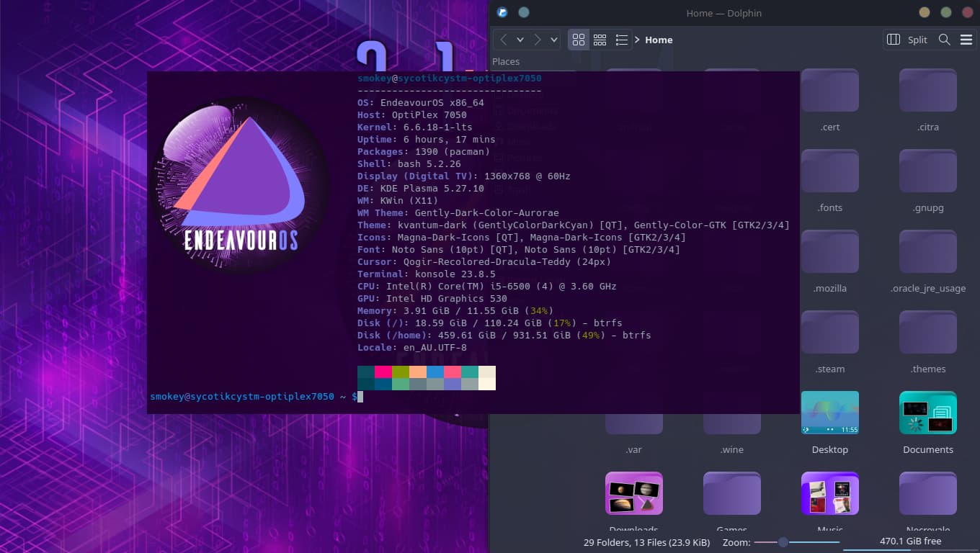Click the Places panel header
The image size is (980, 553).
tap(506, 61)
